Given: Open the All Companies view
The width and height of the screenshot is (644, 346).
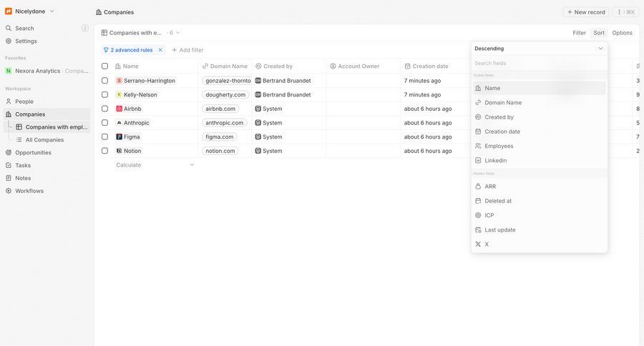Looking at the screenshot, I should coord(52,139).
